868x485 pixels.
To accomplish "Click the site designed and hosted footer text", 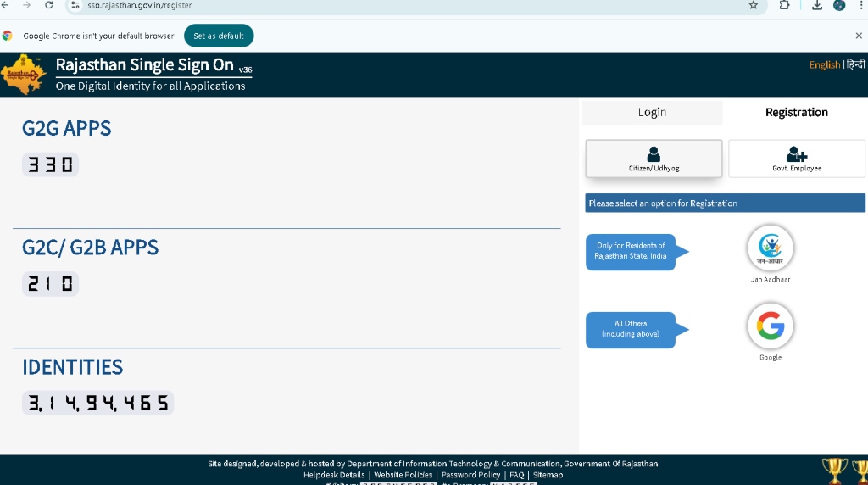I will click(x=433, y=464).
